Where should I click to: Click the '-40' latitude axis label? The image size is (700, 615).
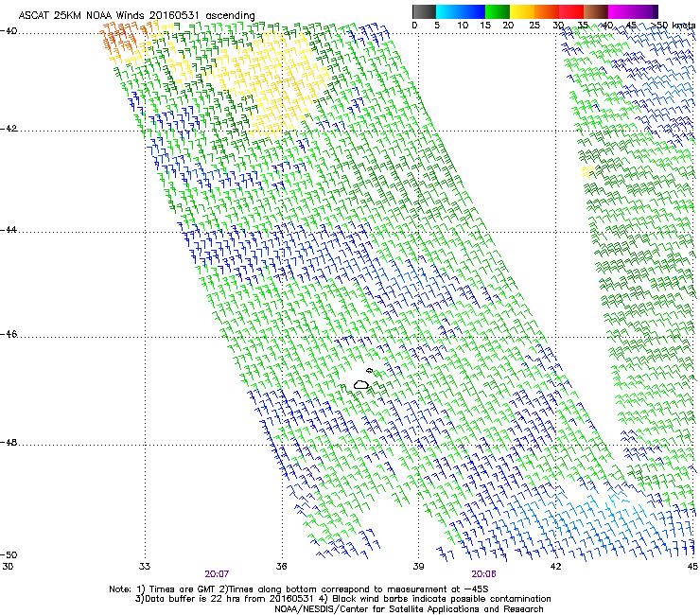click(x=9, y=31)
